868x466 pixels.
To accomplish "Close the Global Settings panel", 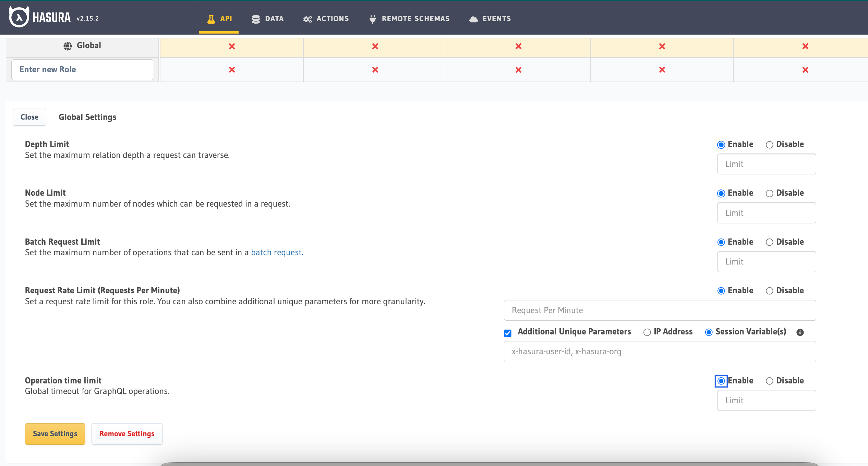I will [x=29, y=117].
